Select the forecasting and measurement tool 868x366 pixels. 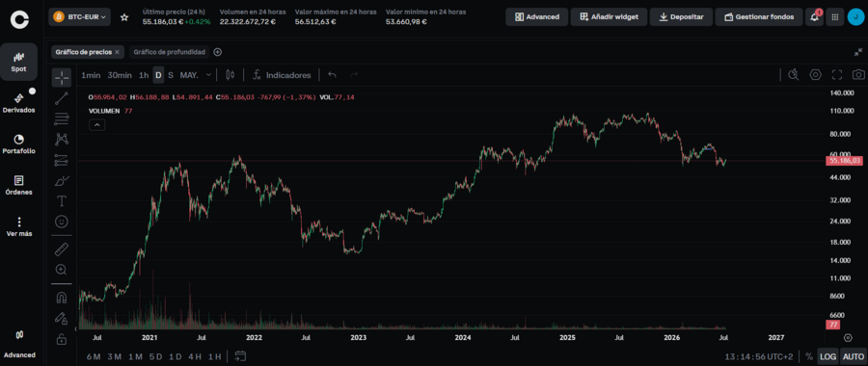[62, 160]
